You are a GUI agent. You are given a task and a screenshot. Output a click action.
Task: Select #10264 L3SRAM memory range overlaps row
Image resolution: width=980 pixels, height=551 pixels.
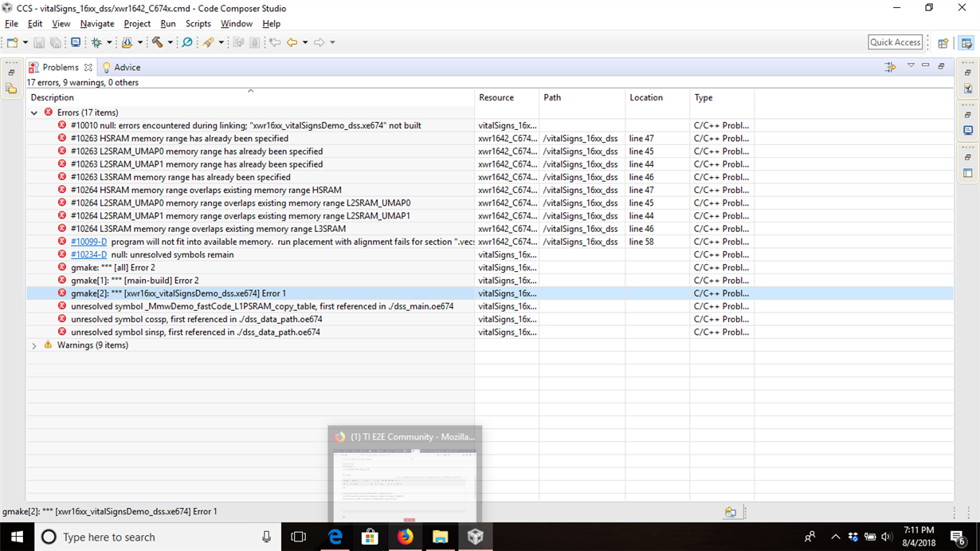489,229
